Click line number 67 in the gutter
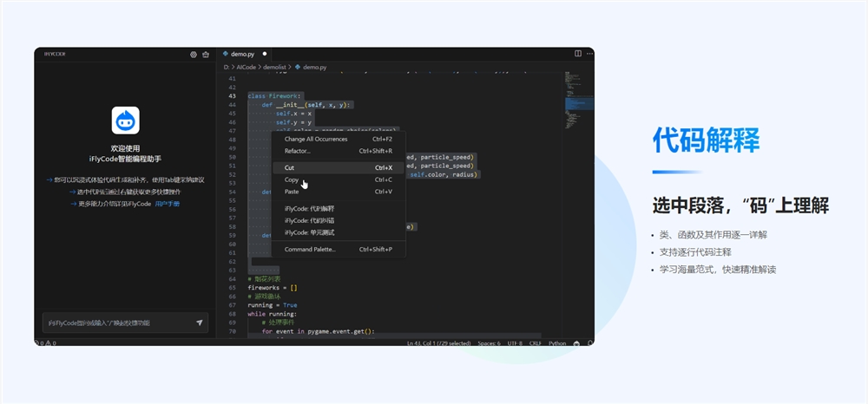This screenshot has width=868, height=404. click(233, 305)
